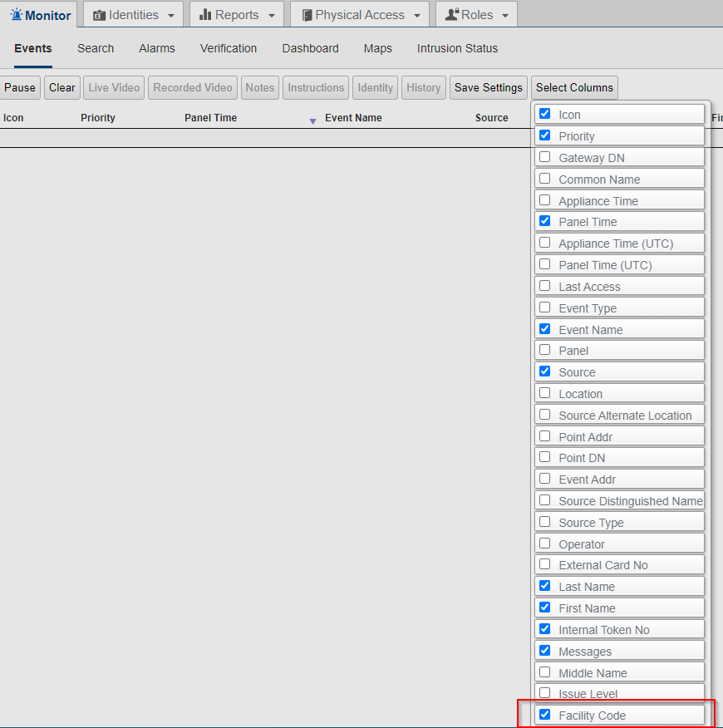Open the Identities dropdown arrow

coord(170,14)
